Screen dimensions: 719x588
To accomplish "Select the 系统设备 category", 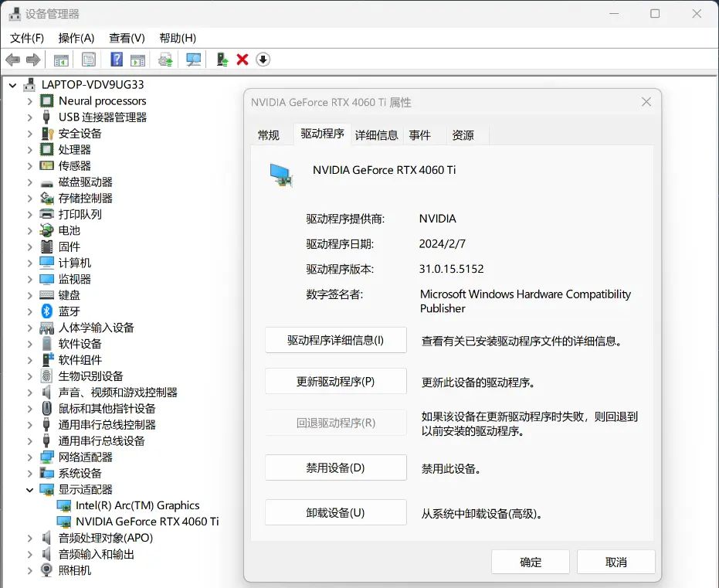I will pyautogui.click(x=80, y=474).
